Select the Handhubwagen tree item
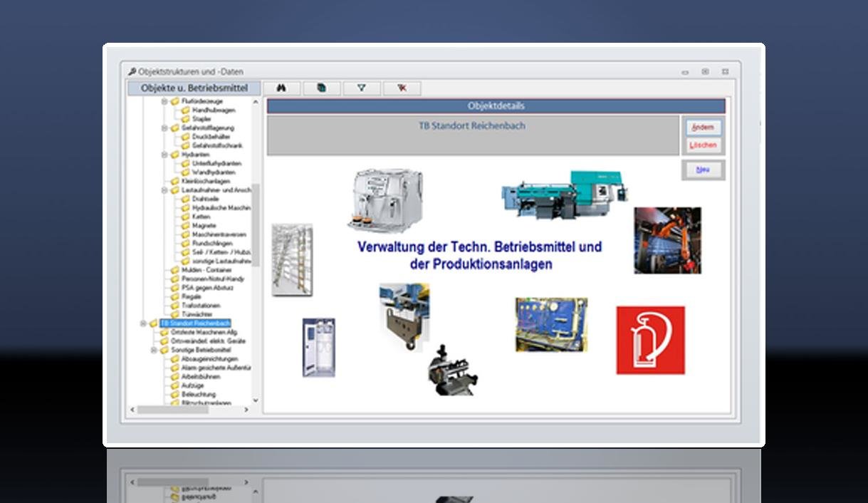The height and width of the screenshot is (503, 868). 214,110
